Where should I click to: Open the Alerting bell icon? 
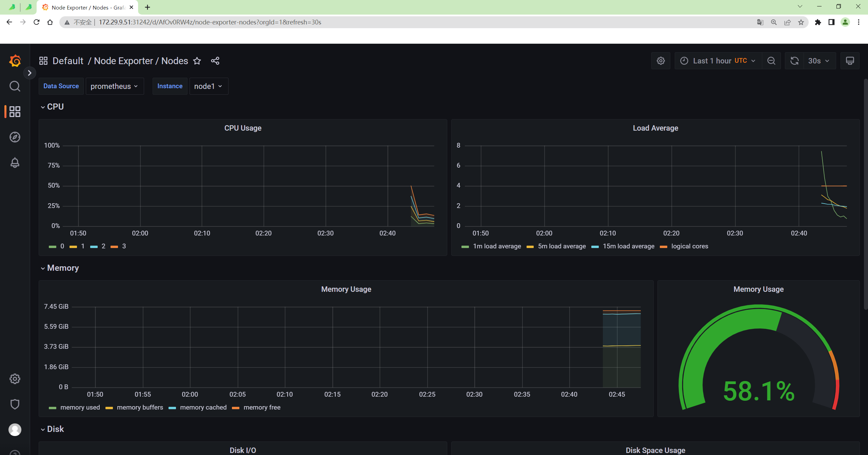[15, 163]
